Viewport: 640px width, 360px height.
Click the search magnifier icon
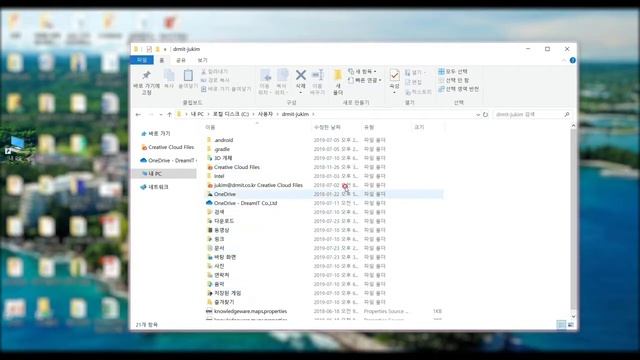[x=567, y=114]
